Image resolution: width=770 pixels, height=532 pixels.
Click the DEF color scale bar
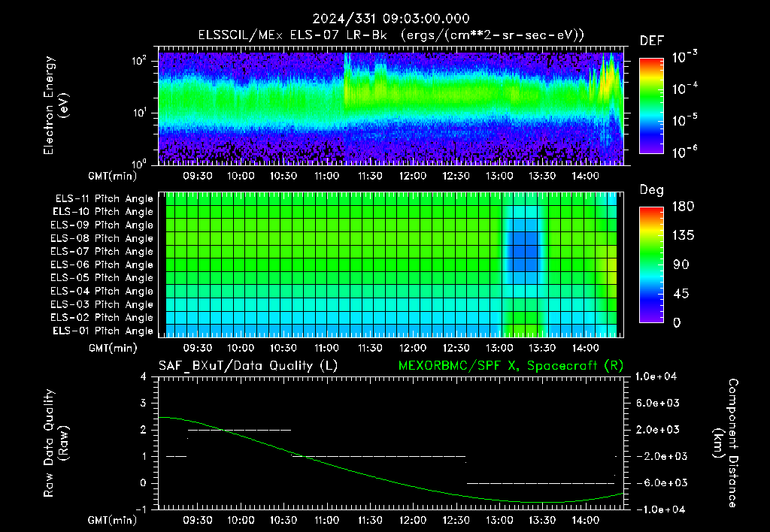(651, 106)
